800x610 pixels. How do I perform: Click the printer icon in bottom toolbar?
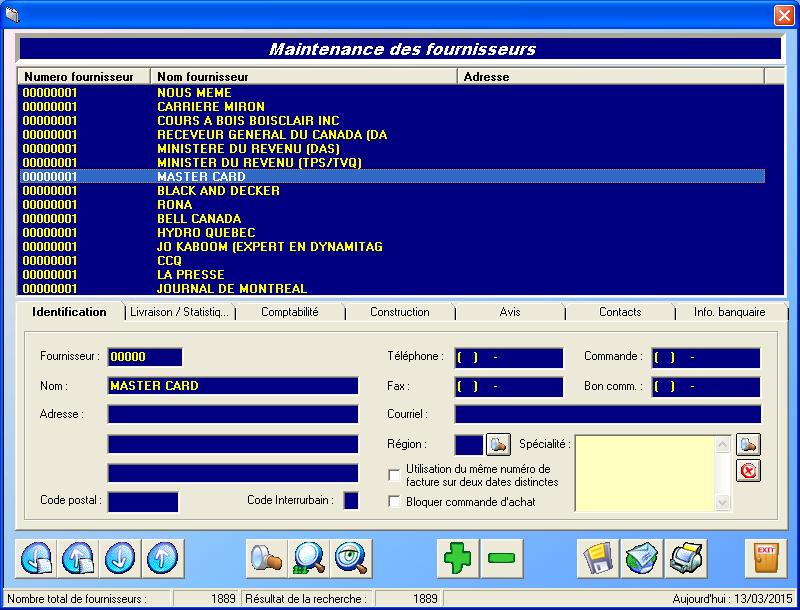686,558
